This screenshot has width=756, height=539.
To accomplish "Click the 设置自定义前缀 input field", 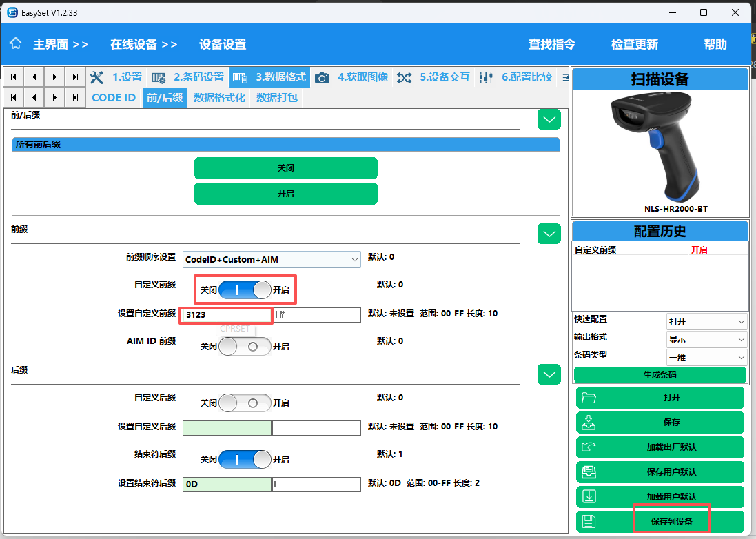I will pos(227,315).
